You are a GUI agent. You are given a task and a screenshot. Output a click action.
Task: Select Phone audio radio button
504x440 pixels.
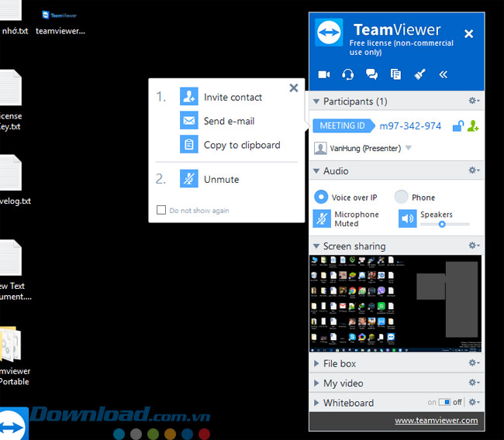point(401,197)
